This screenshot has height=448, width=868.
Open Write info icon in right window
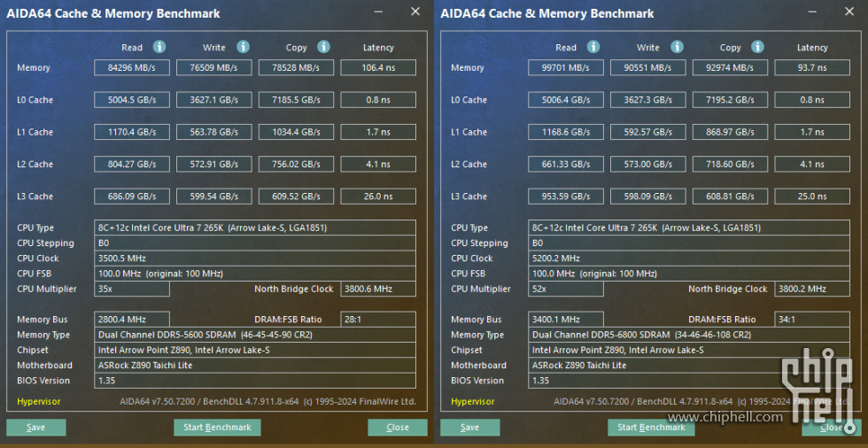pos(677,47)
